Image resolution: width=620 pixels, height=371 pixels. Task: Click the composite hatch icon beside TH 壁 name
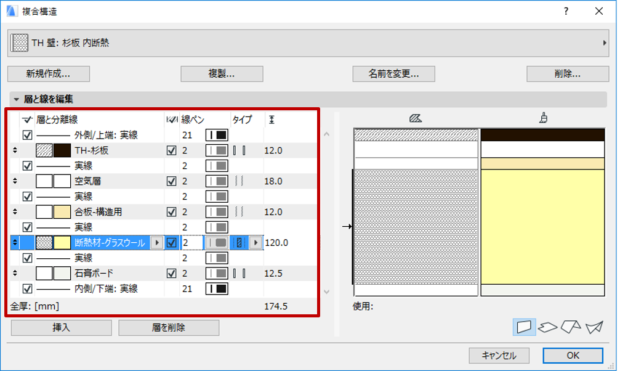(x=19, y=43)
